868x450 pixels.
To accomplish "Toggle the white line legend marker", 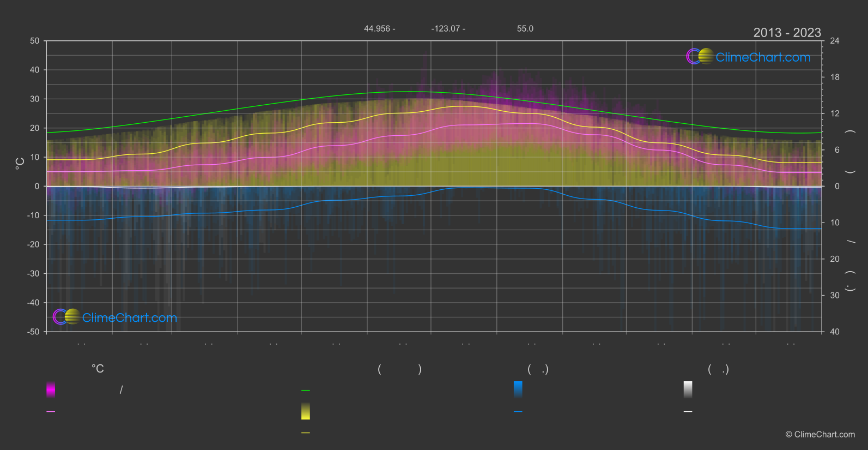I will [x=688, y=412].
